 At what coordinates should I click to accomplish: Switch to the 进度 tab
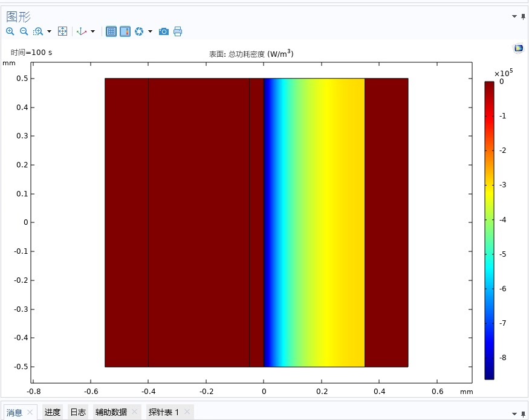pos(52,412)
